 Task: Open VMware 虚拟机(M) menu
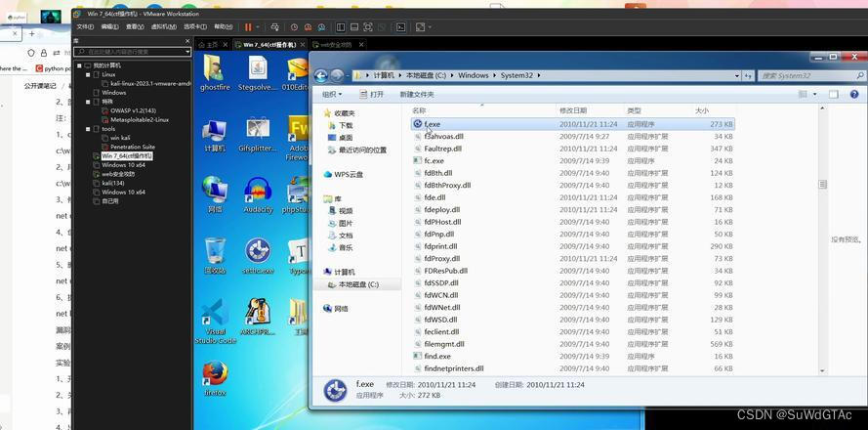coord(164,26)
